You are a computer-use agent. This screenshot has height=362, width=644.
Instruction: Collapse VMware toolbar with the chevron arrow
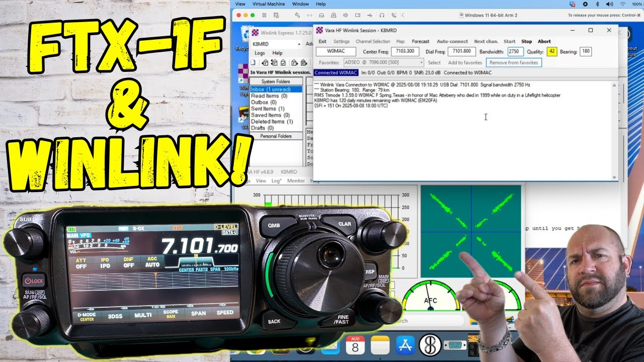tap(403, 15)
